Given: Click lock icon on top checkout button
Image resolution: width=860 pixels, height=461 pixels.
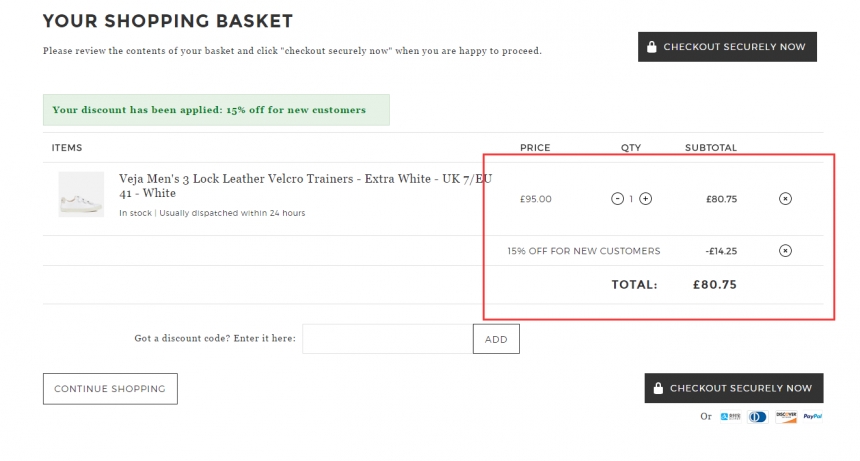Looking at the screenshot, I should (x=652, y=47).
